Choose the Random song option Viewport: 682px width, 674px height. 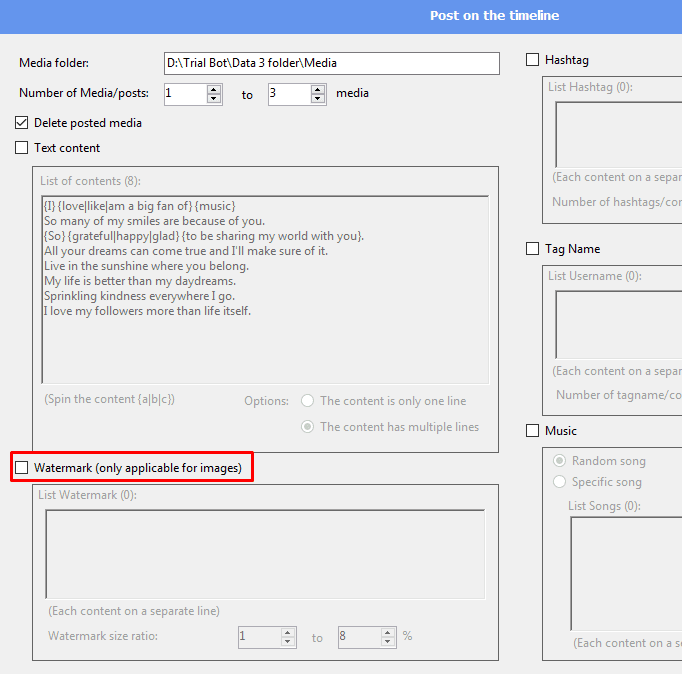tap(560, 461)
